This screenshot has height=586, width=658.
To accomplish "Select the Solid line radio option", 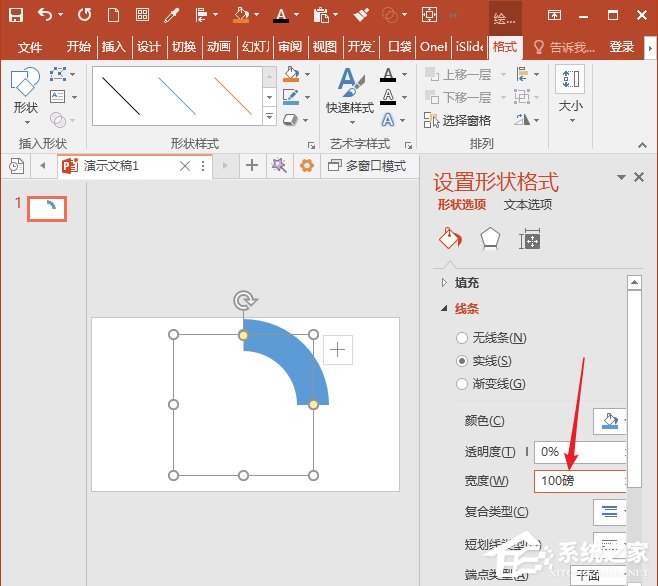I will (x=461, y=361).
